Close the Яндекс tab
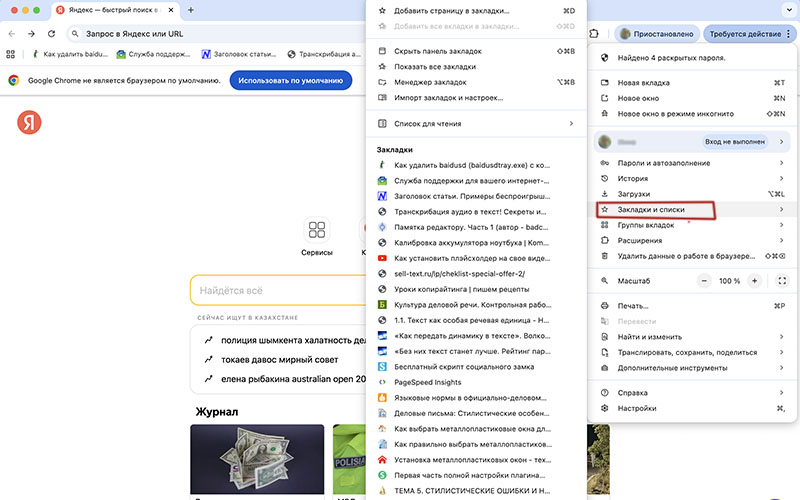 pos(171,10)
